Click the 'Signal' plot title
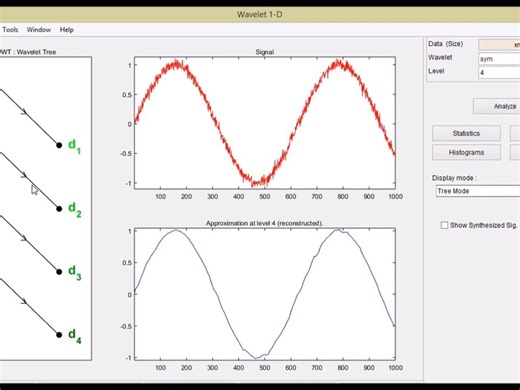The height and width of the screenshot is (390, 520). [265, 52]
